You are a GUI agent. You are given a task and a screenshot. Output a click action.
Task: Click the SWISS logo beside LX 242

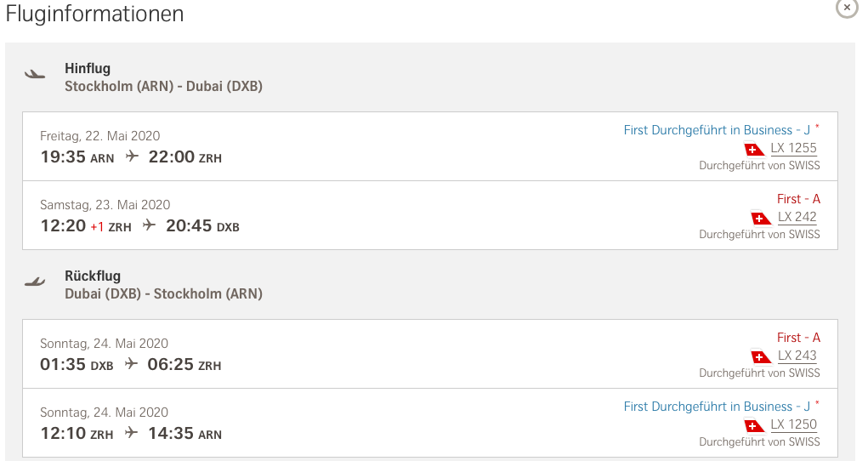click(761, 218)
